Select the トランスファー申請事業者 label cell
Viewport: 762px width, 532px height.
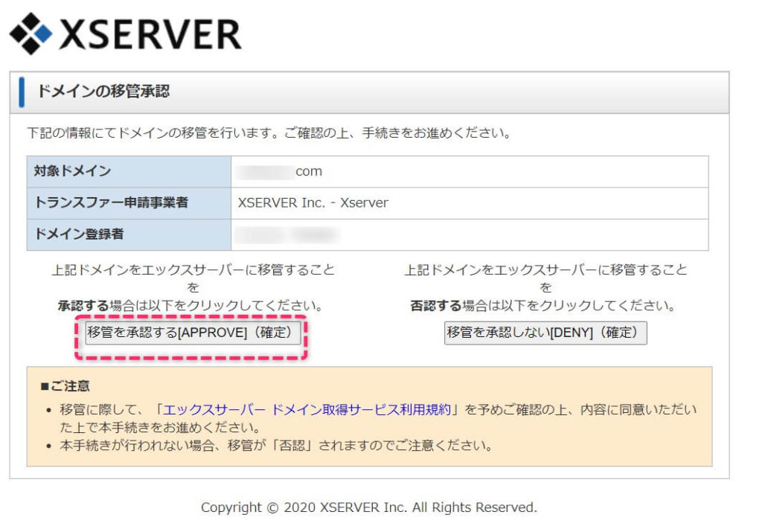click(129, 203)
